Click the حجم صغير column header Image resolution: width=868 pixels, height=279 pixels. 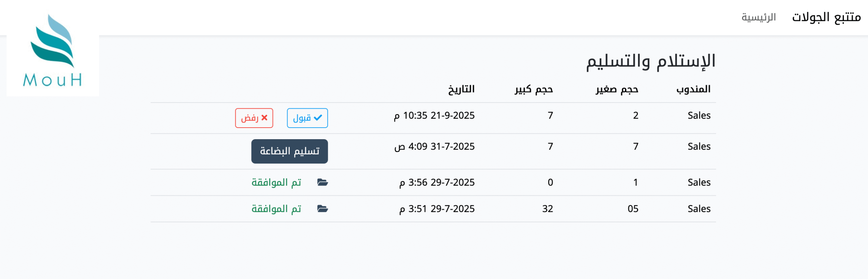pyautogui.click(x=617, y=89)
